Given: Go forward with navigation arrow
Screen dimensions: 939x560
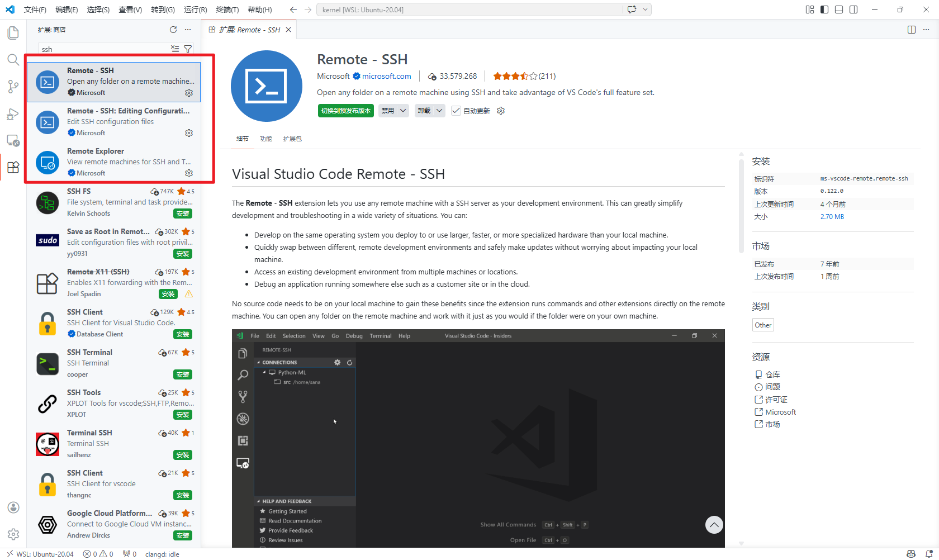Looking at the screenshot, I should (x=308, y=10).
